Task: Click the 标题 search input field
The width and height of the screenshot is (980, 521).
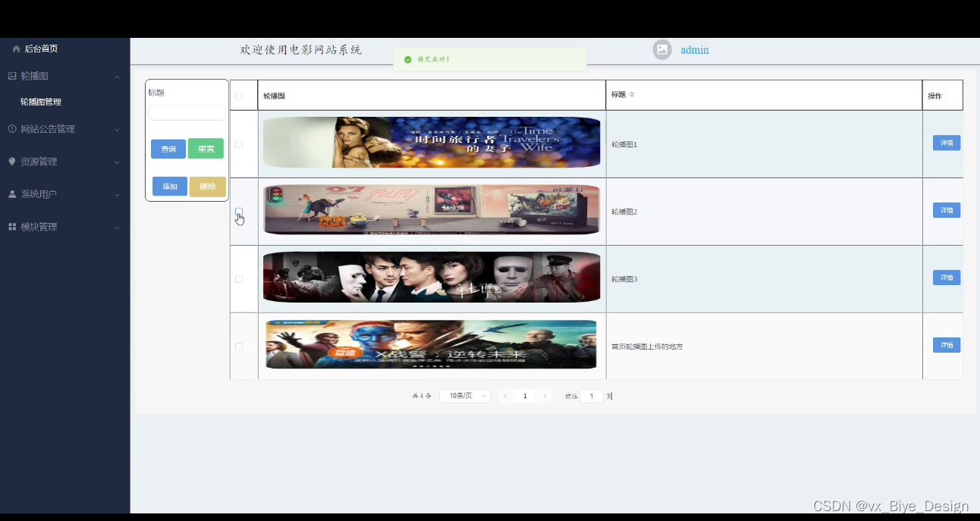Action: pos(187,113)
